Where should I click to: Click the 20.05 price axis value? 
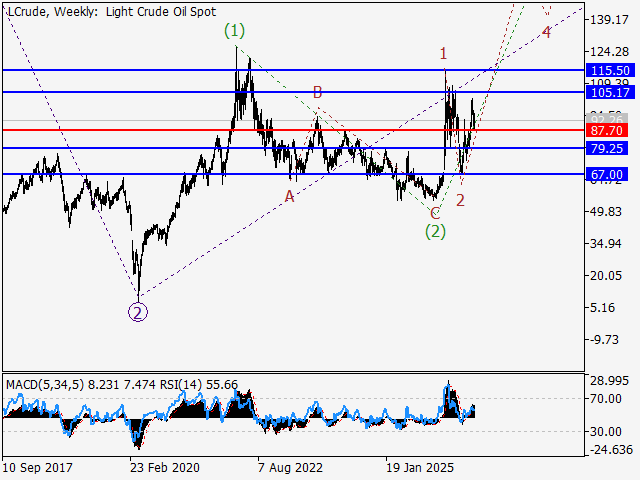[606, 276]
